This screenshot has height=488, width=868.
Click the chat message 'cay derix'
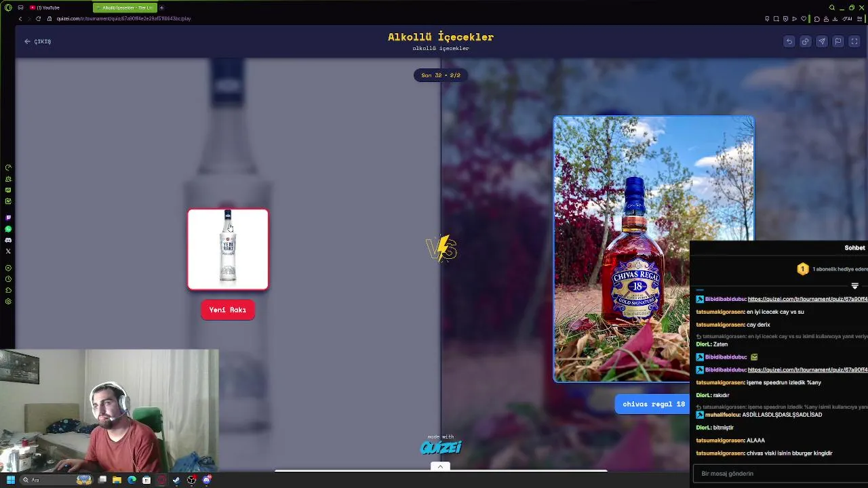coord(758,325)
